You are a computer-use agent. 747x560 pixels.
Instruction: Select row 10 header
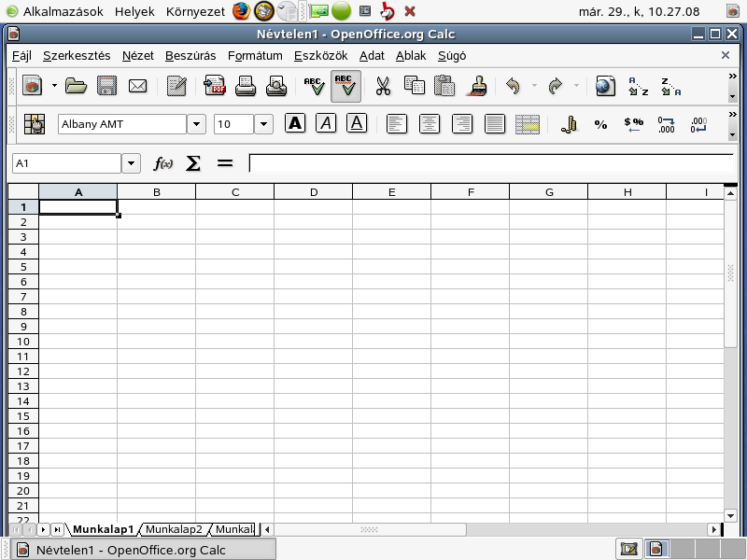coord(23,342)
